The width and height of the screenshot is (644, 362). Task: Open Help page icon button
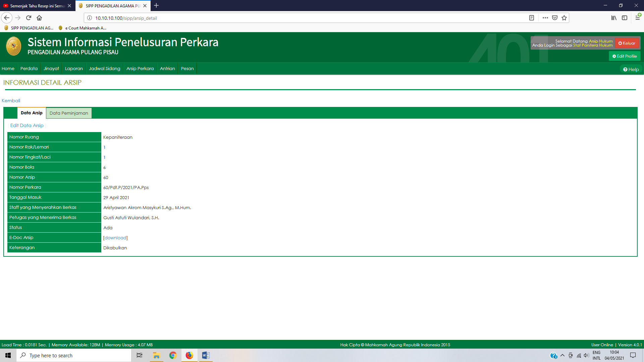[631, 69]
